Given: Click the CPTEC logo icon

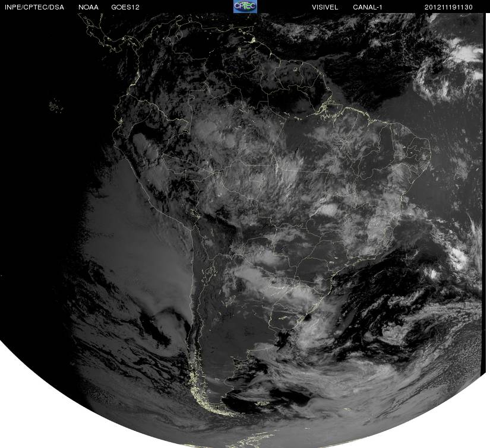Looking at the screenshot, I should (245, 7).
